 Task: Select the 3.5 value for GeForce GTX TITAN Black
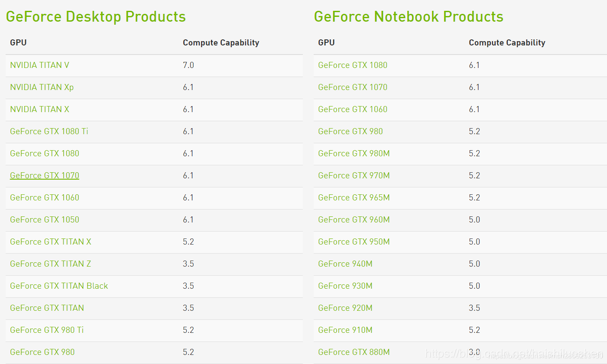pyautogui.click(x=188, y=286)
